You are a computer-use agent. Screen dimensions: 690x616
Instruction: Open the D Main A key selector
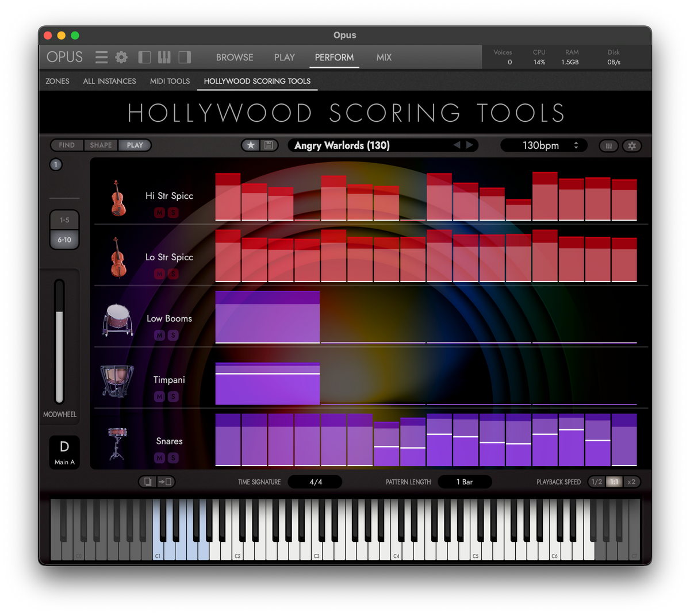coord(64,452)
